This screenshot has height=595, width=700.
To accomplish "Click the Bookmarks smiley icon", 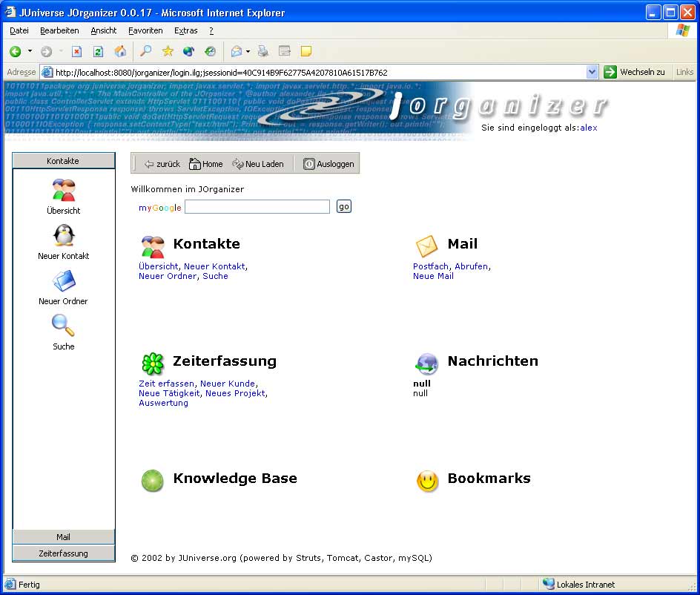I will [427, 481].
